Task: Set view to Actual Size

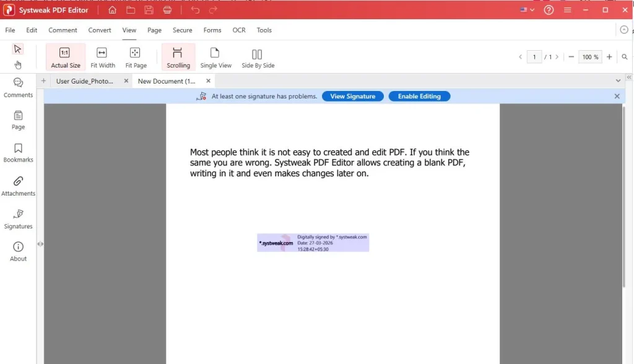Action: click(66, 57)
